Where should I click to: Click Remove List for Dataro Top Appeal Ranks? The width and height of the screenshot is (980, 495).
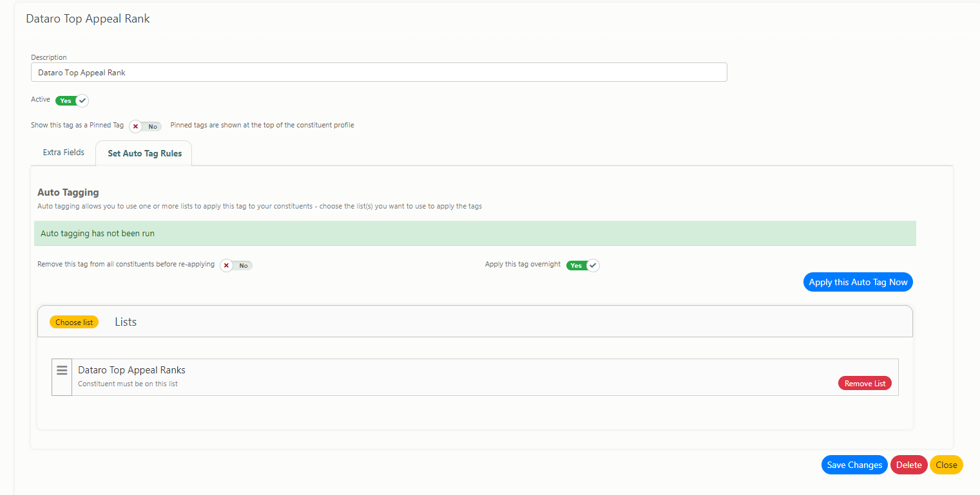[x=865, y=383]
